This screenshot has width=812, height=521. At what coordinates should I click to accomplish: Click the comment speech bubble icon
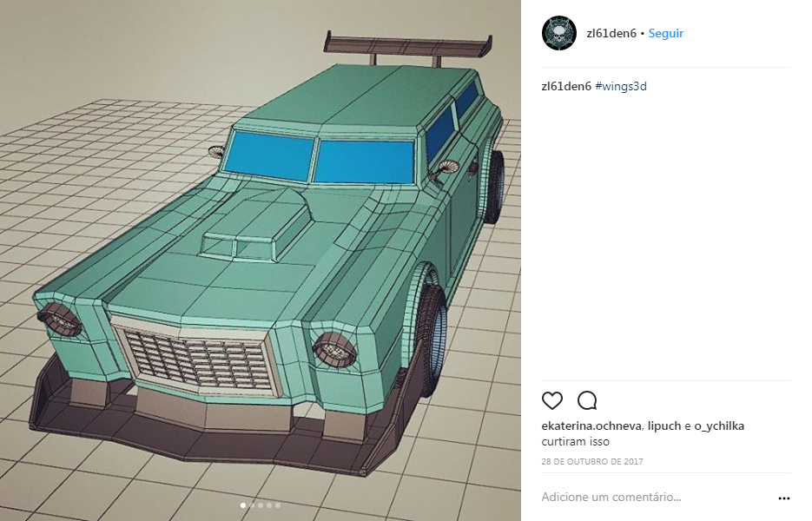(x=587, y=400)
